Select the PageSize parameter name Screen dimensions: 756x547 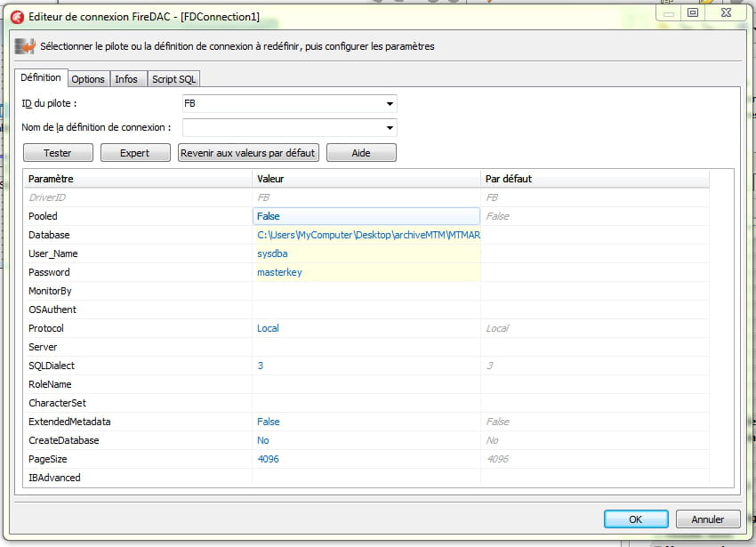pos(48,459)
